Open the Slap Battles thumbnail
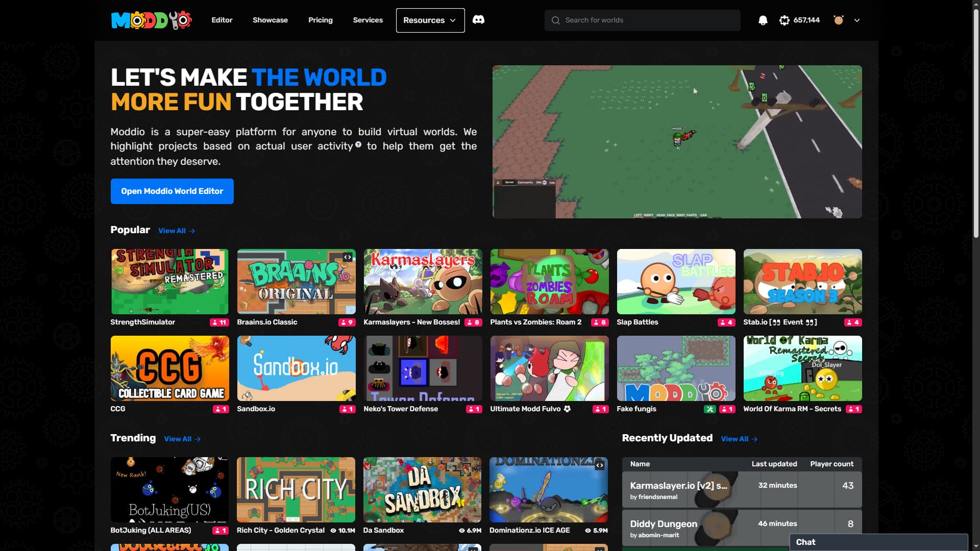Viewport: 980px width, 551px height. tap(676, 282)
